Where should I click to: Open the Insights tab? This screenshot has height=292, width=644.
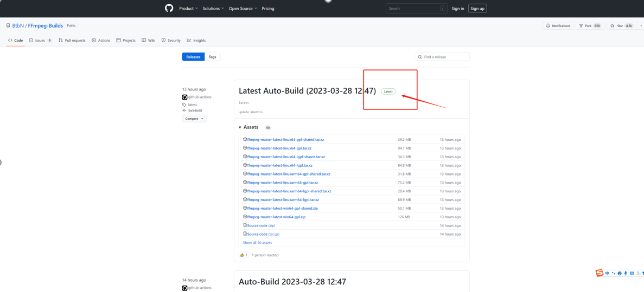click(x=196, y=40)
